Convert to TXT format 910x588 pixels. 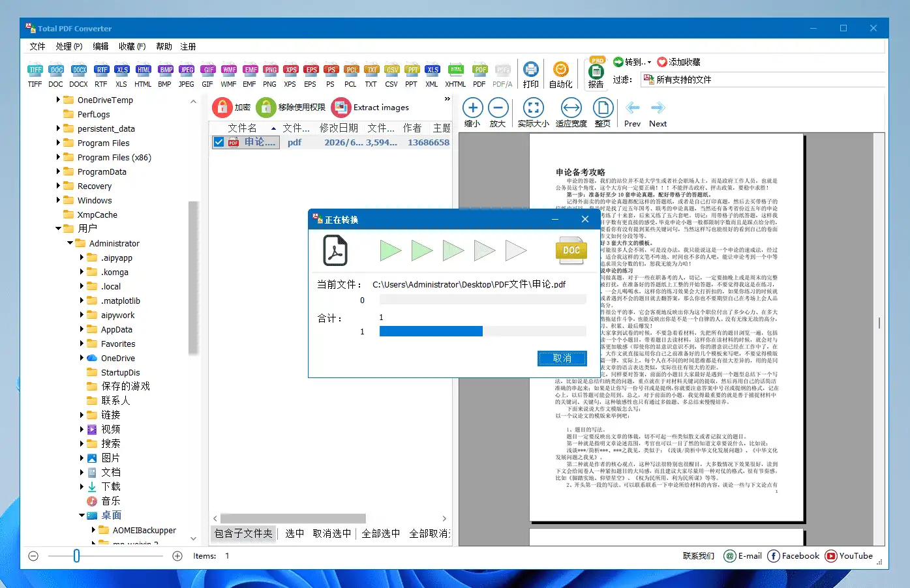point(371,76)
